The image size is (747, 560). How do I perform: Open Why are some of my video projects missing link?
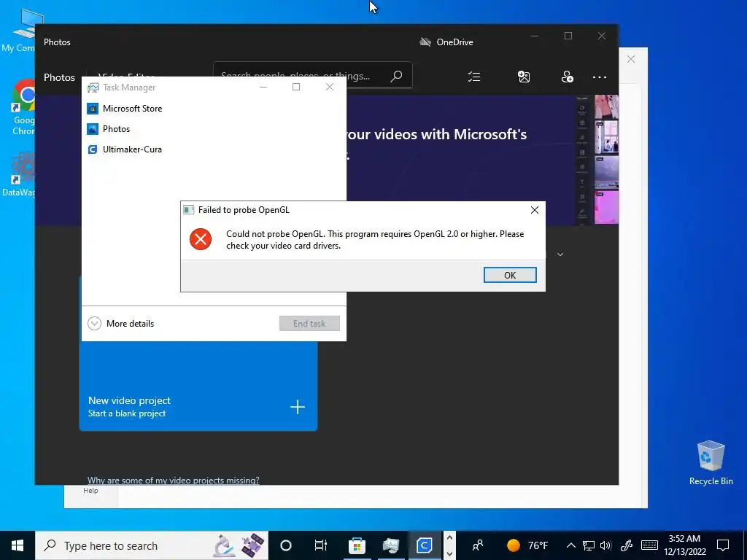(174, 480)
